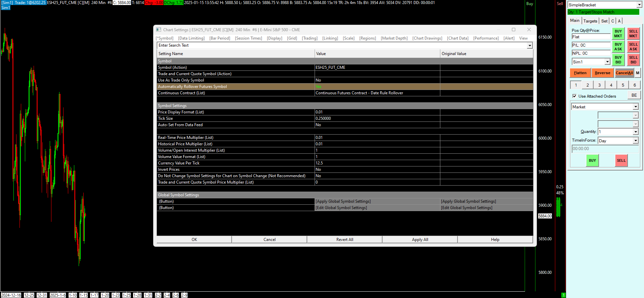Click the CancelAll orders button
The height and width of the screenshot is (298, 644).
tap(624, 73)
